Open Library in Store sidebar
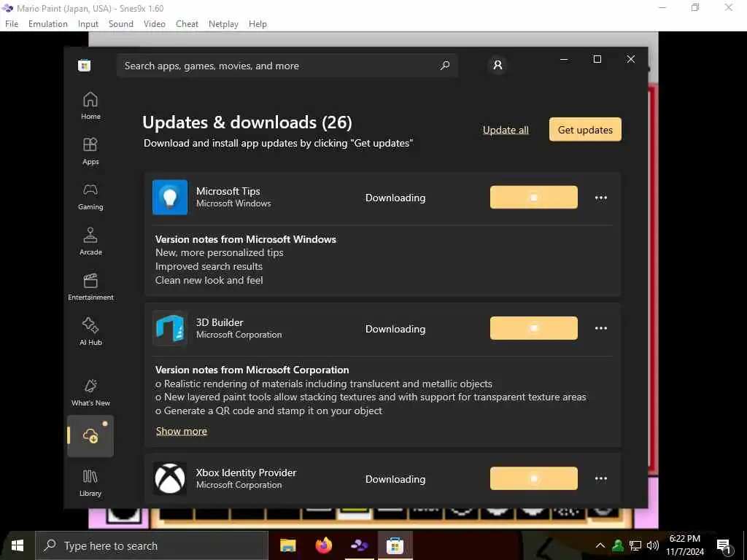Image resolution: width=747 pixels, height=560 pixels. [90, 482]
